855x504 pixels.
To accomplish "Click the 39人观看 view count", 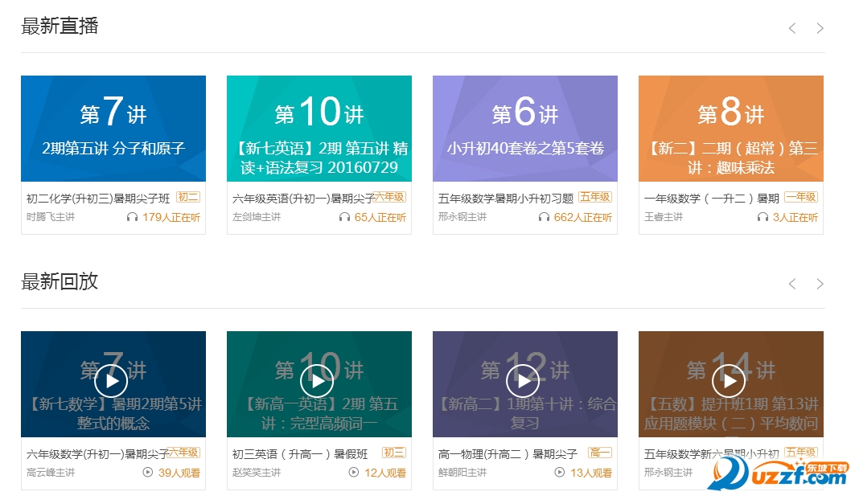I will [179, 473].
